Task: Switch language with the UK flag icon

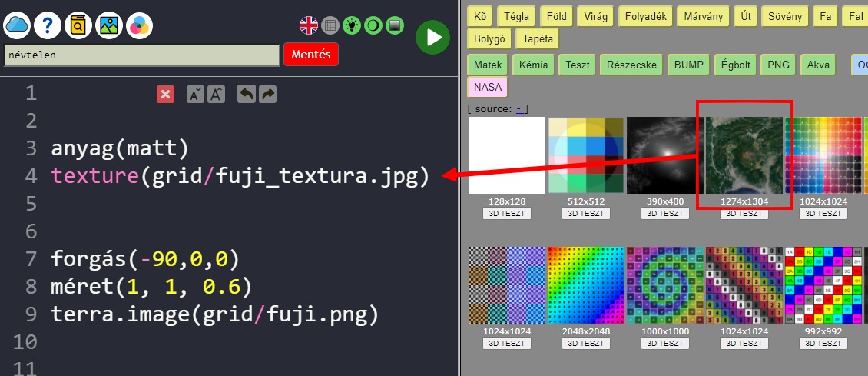Action: tap(309, 25)
